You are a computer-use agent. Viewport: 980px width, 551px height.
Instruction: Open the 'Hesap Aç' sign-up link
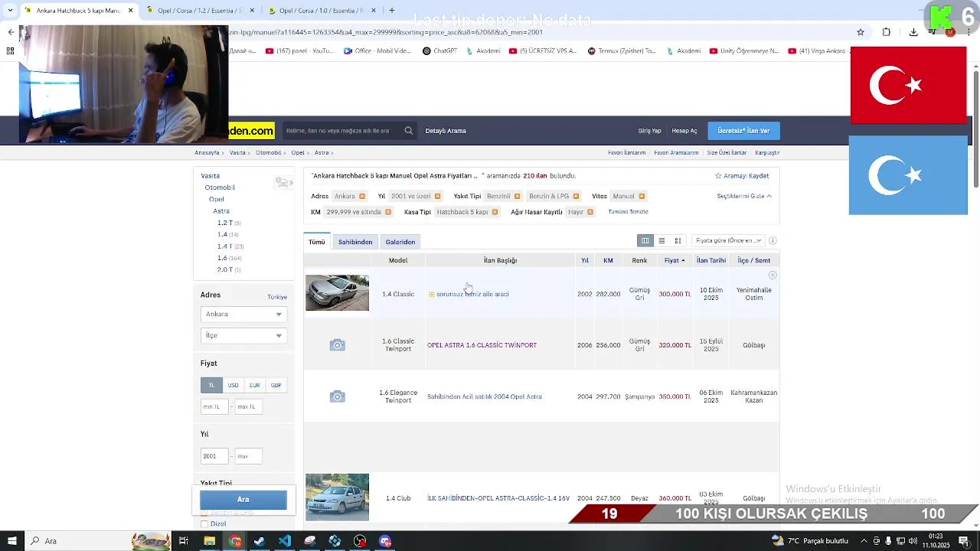[684, 131]
